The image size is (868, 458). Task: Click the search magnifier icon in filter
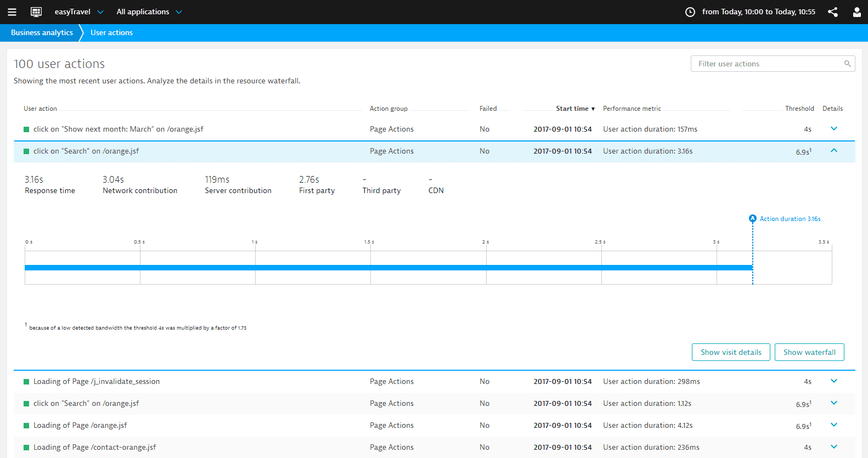click(847, 64)
